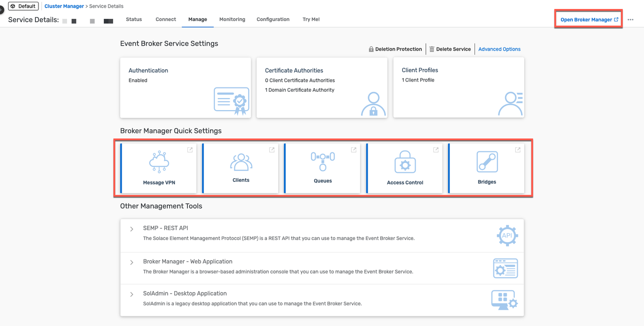Click the Queues card label
Image resolution: width=644 pixels, height=326 pixels.
(x=323, y=181)
